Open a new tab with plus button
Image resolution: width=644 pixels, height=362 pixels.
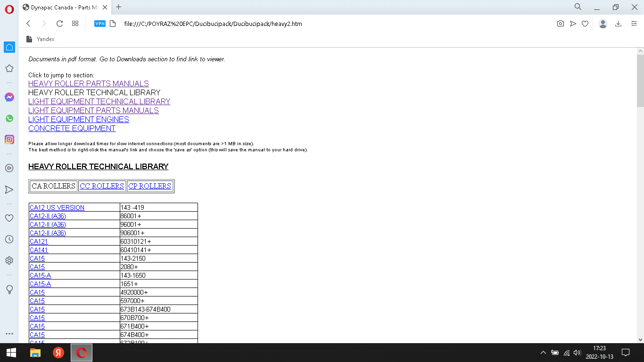pyautogui.click(x=119, y=7)
